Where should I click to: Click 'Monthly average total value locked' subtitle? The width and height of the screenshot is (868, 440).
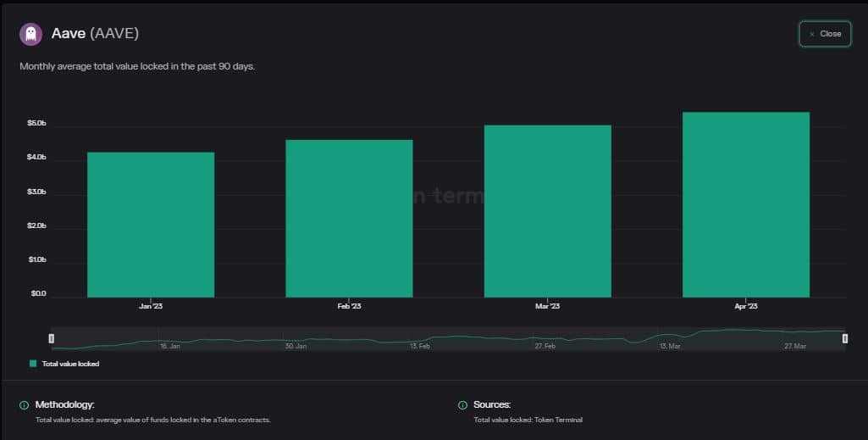tap(137, 66)
